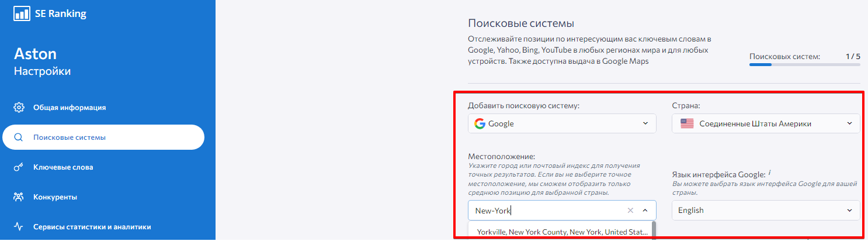Click the pulse icon beside Сервисы статистики
Viewport: 868px width, 241px height.
pos(19,227)
